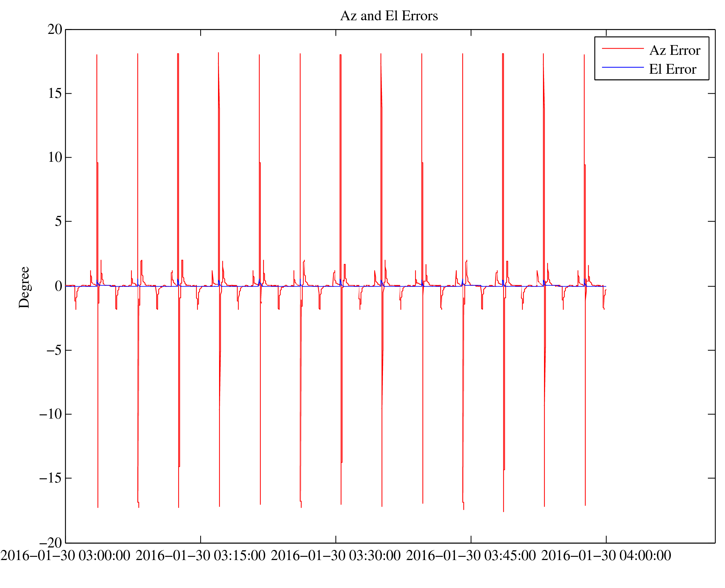Click the y-axis tick label 20
Image resolution: width=725 pixels, height=588 pixels.
tap(55, 30)
